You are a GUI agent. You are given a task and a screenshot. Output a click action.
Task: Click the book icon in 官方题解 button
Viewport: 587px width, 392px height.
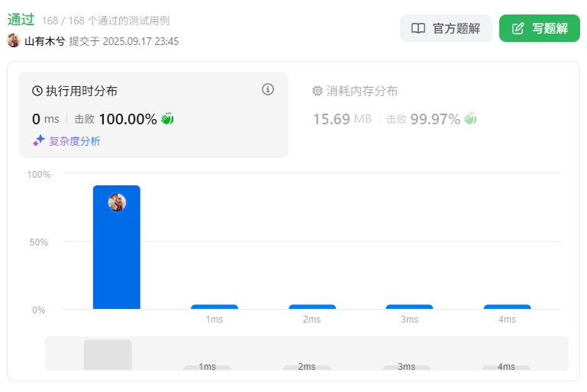click(x=418, y=28)
